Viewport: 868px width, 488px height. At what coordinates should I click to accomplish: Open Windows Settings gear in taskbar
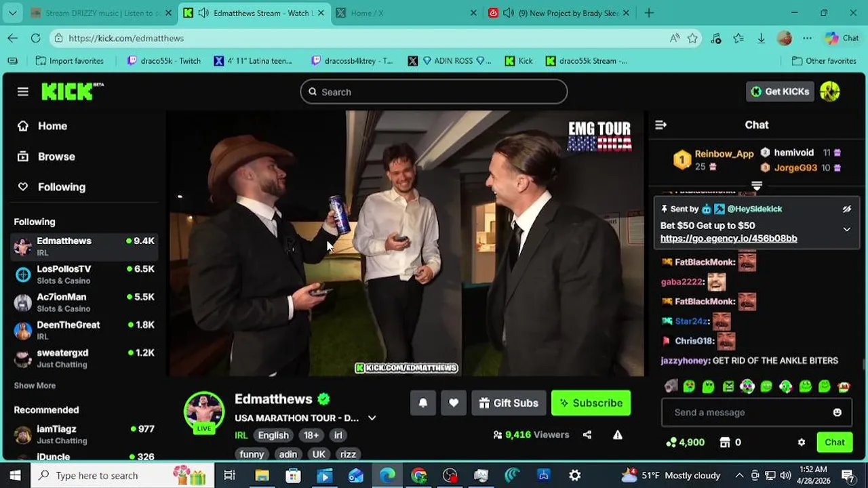click(x=574, y=475)
